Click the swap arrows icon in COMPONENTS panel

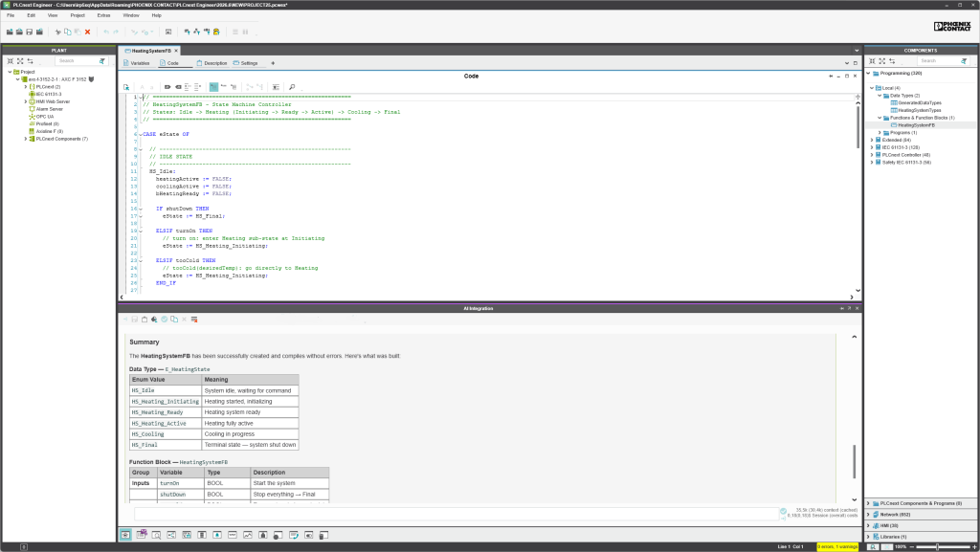[892, 61]
